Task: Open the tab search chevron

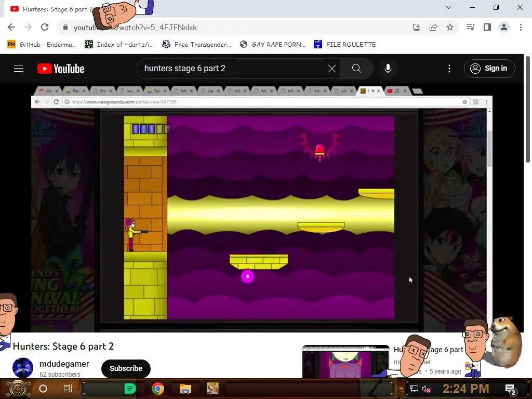Action: (448, 7)
